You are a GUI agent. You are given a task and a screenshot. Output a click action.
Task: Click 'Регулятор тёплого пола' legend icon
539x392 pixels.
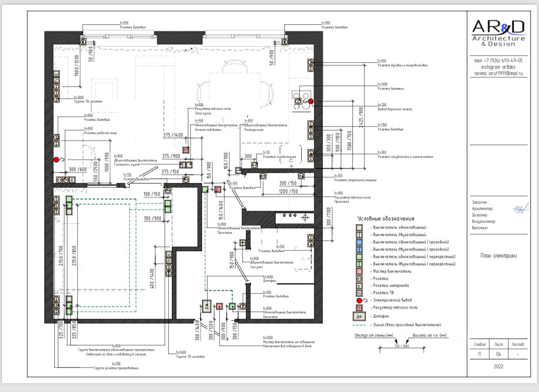pyautogui.click(x=359, y=308)
